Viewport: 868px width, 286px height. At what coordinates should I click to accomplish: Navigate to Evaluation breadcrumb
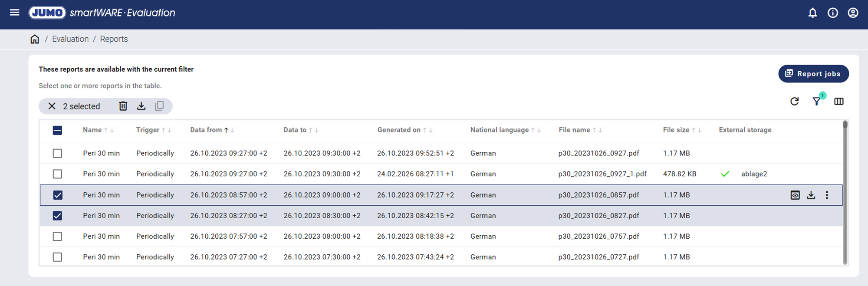pyautogui.click(x=70, y=39)
